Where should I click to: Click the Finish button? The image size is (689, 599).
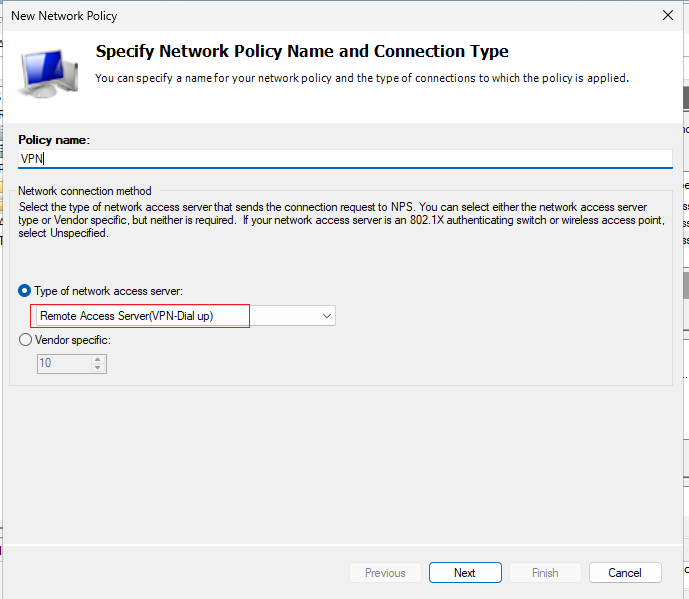[545, 573]
